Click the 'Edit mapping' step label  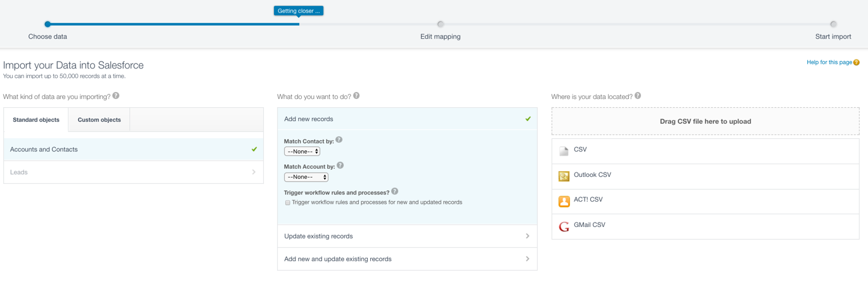tap(441, 37)
